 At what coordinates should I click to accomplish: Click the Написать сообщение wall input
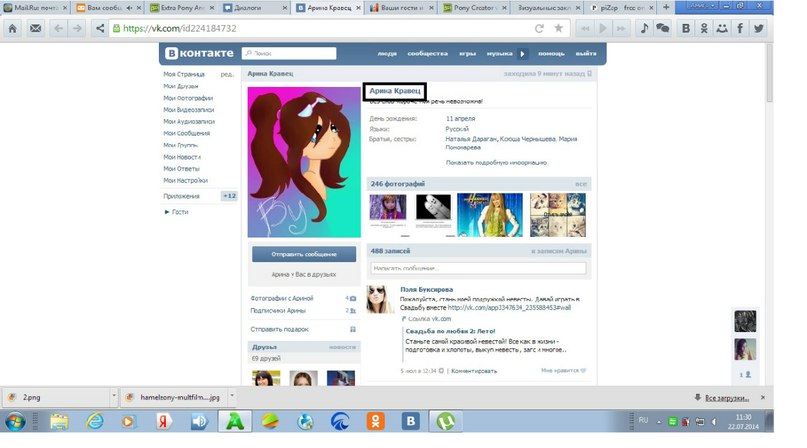(x=478, y=268)
